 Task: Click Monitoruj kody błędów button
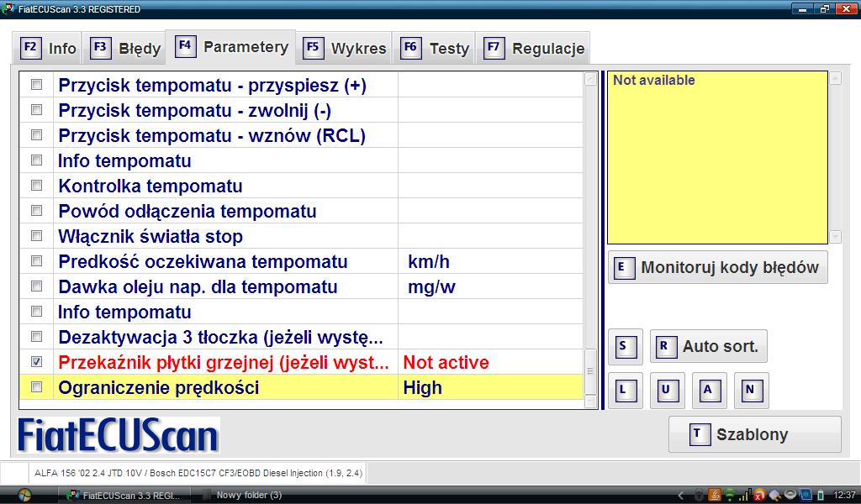click(x=718, y=268)
